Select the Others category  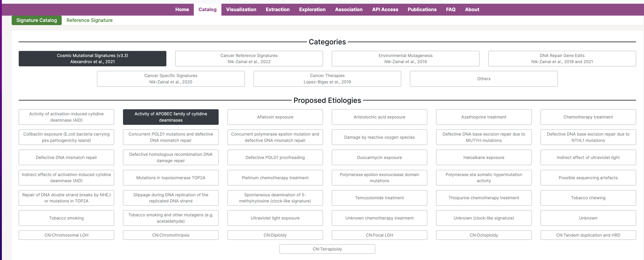(x=484, y=79)
